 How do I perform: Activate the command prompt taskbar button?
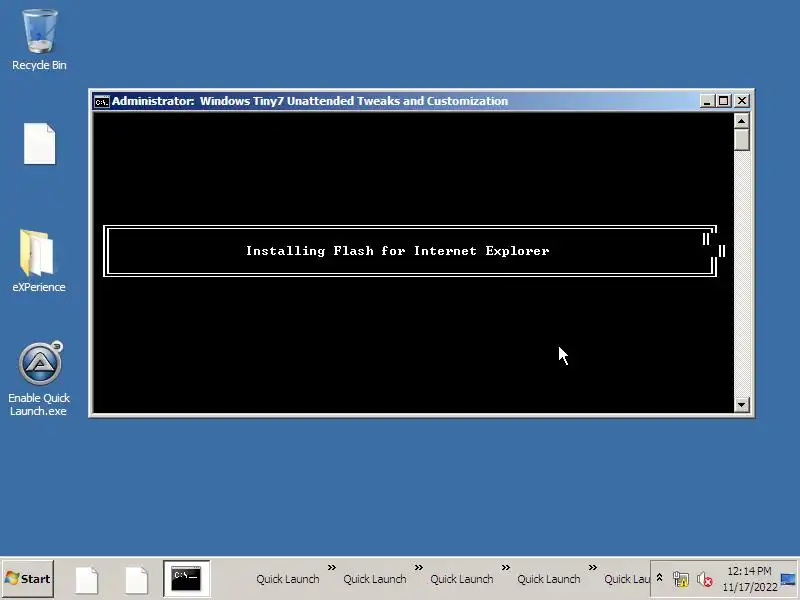tap(186, 579)
